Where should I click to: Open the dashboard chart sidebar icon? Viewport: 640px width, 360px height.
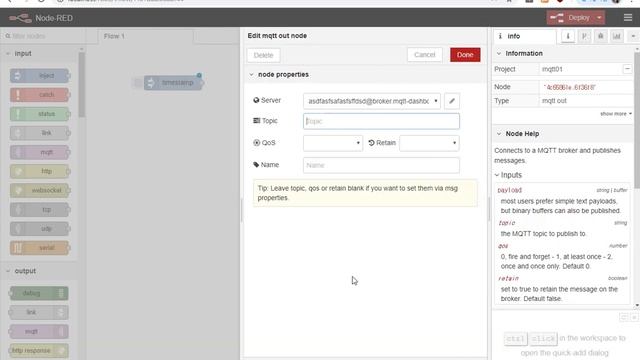tap(617, 36)
